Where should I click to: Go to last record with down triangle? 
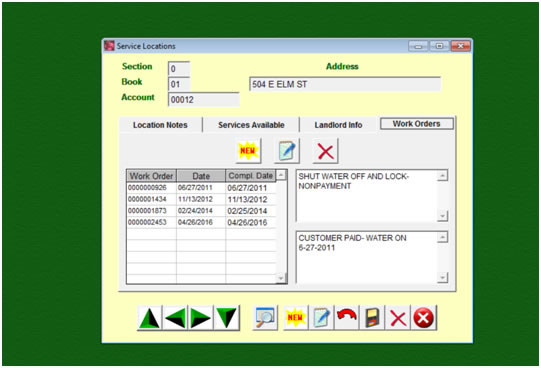click(x=226, y=318)
